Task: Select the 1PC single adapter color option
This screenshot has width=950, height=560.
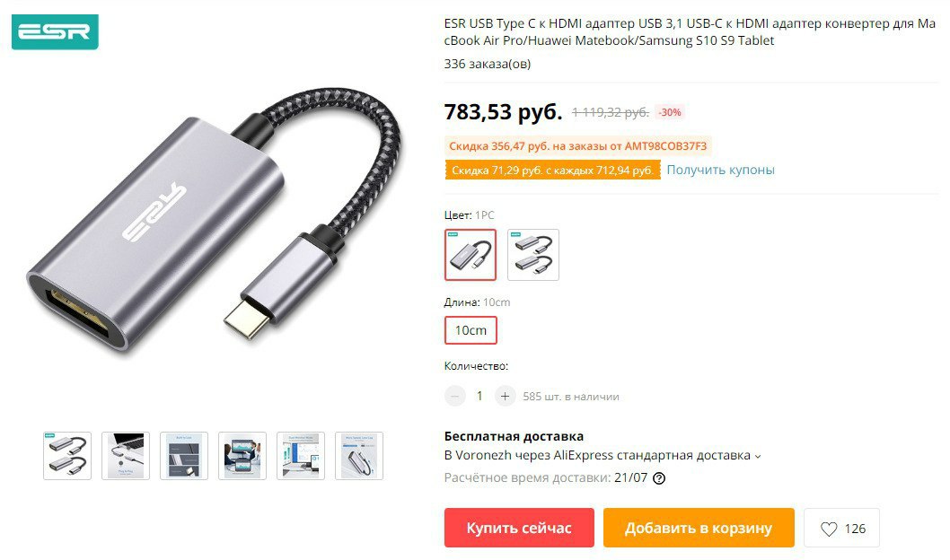Action: 471,254
